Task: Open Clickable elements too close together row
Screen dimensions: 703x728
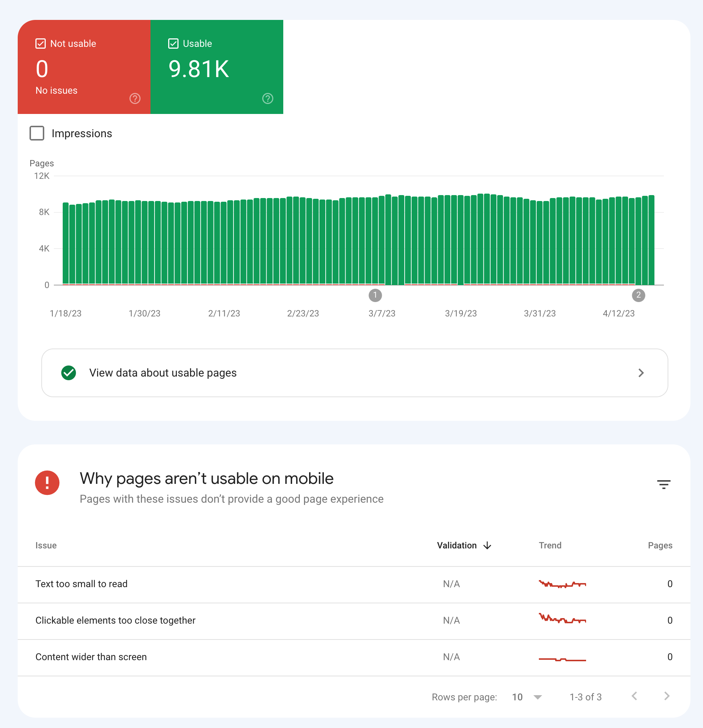Action: 115,620
